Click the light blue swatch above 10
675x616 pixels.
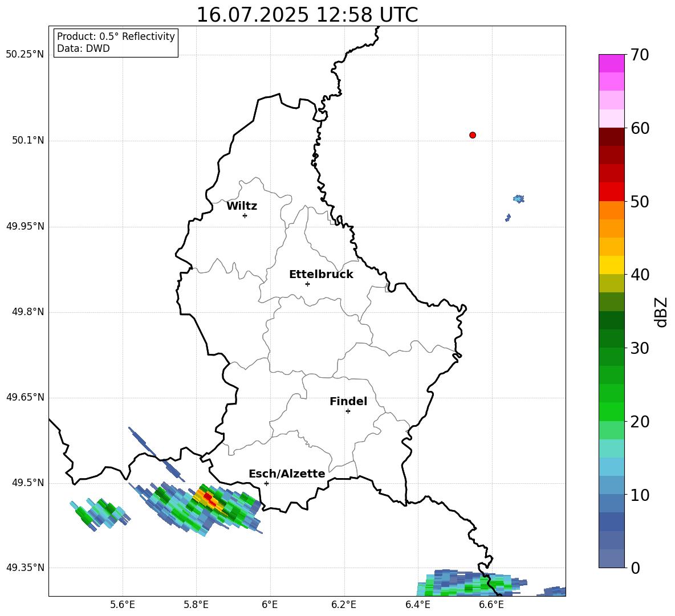pyautogui.click(x=611, y=486)
